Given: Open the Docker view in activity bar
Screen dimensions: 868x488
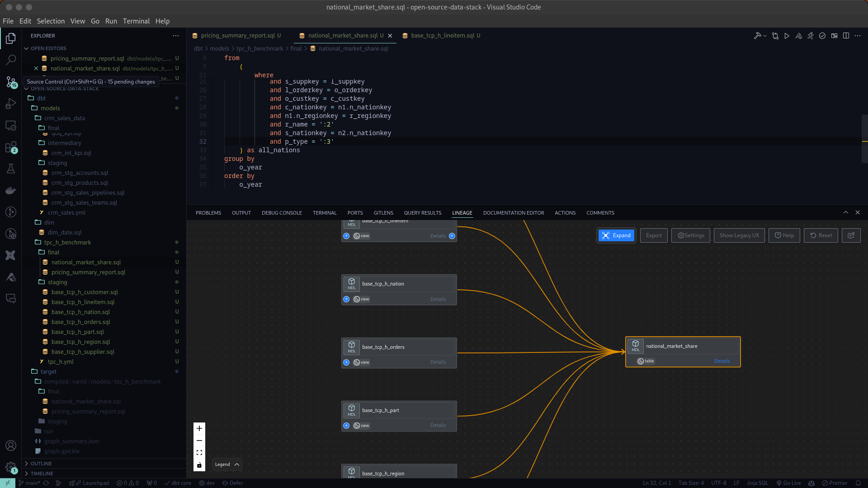Looking at the screenshot, I should coord(11,191).
